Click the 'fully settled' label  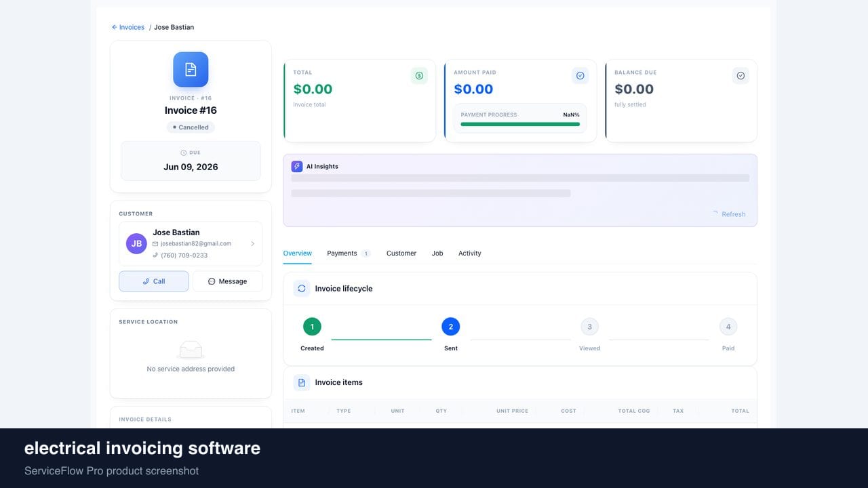[630, 105]
